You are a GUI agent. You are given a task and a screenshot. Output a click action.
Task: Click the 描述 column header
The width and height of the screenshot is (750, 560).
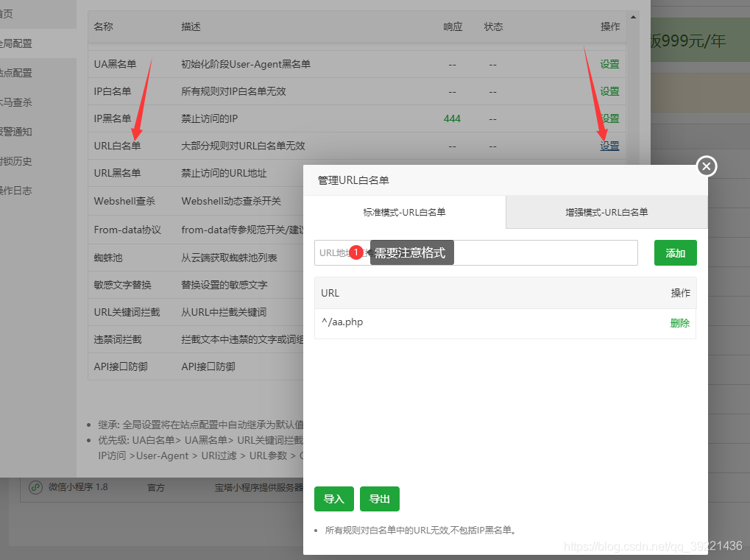pos(191,26)
